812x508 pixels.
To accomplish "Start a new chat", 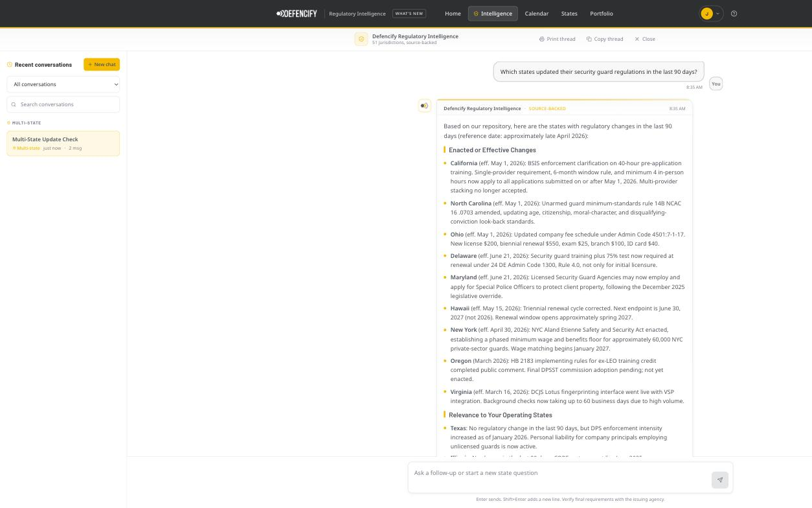I will [102, 64].
